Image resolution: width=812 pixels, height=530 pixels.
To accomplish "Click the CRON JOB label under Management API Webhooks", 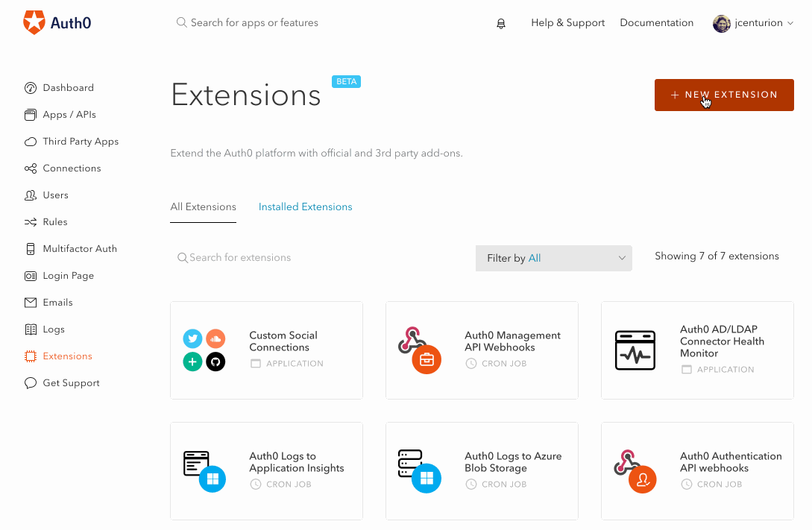I will coord(504,364).
